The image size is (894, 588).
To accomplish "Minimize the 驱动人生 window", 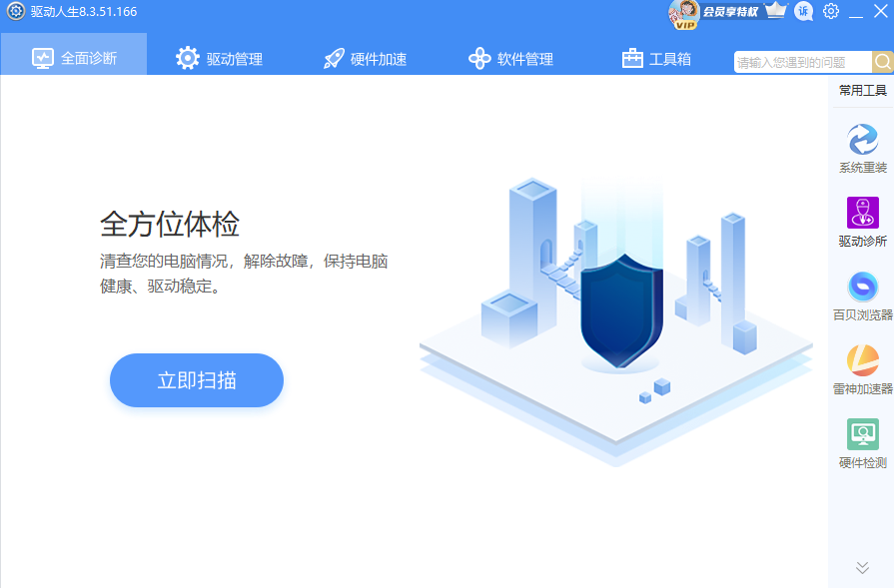I will (856, 13).
